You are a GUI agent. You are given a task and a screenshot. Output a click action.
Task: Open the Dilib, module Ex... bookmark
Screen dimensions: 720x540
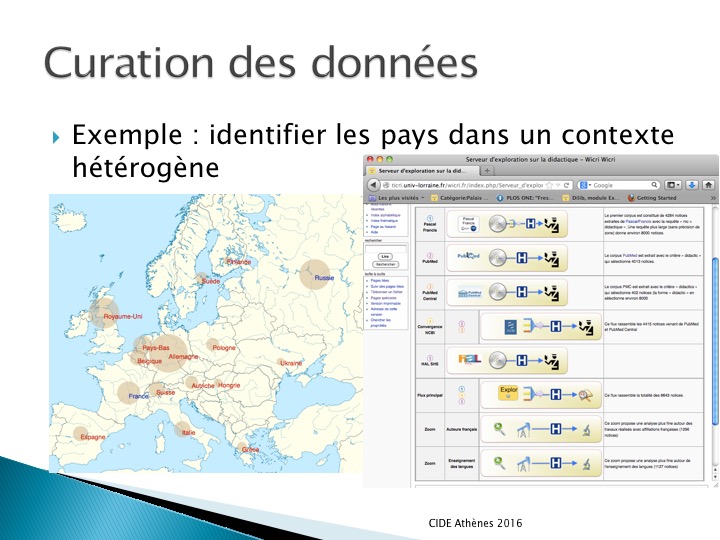[591, 198]
